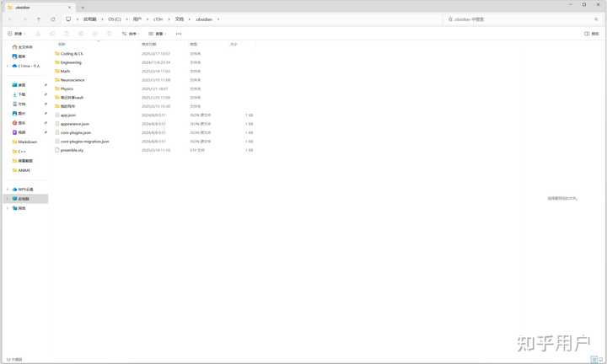Open WPS云盘 in sidebar
Viewport: 607px width, 364px height.
[x=23, y=189]
